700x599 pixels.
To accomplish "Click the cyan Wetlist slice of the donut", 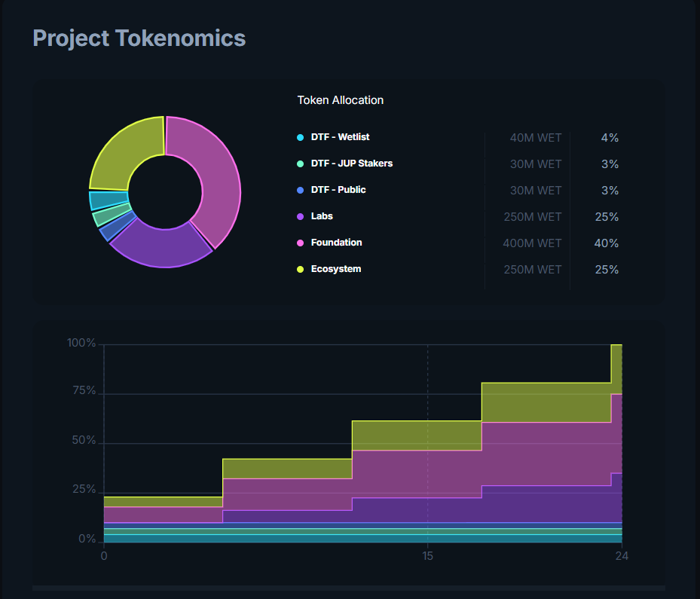I will (x=99, y=200).
